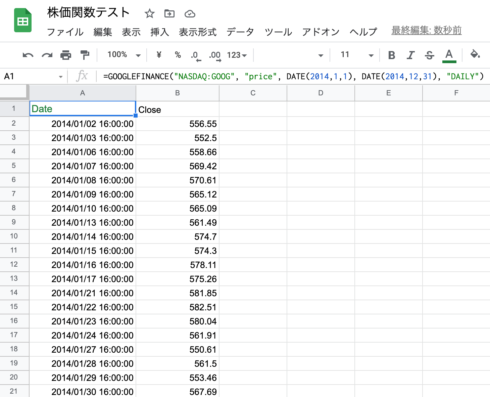Select the cell with value 574.7
The height and width of the screenshot is (397, 490).
point(177,236)
